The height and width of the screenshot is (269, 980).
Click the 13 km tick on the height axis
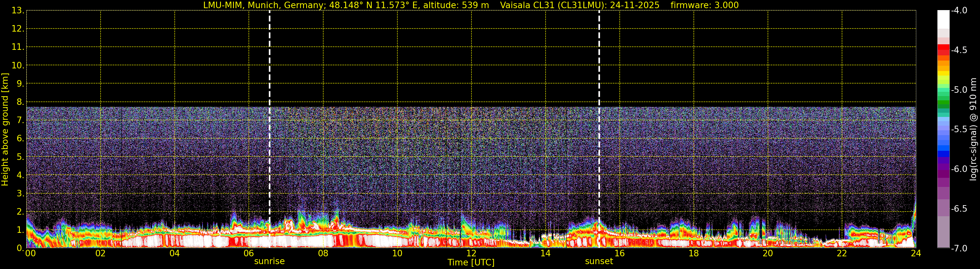17,11
